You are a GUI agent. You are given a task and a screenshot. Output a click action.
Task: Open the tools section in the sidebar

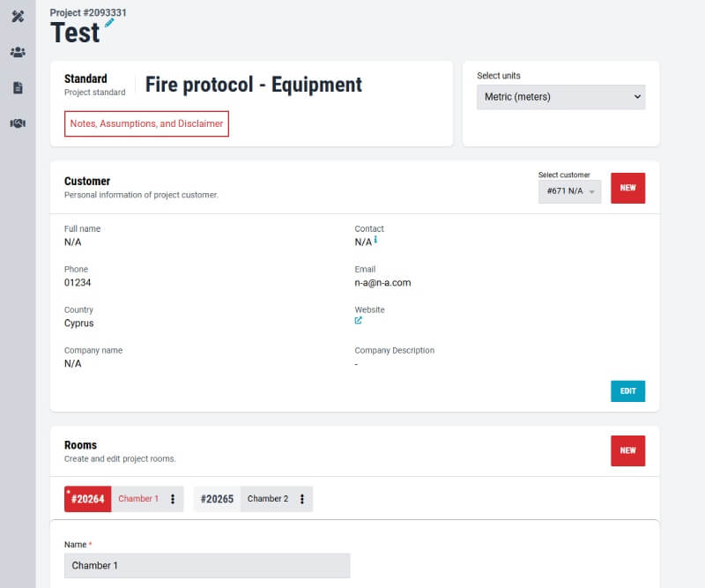click(x=17, y=17)
